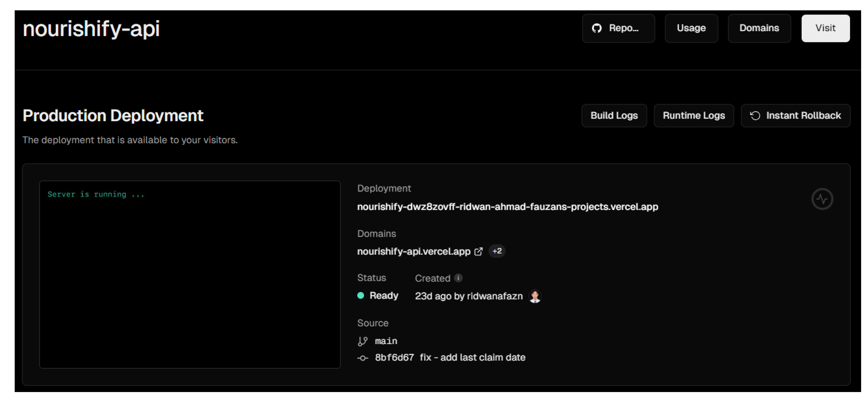
Task: Open the main branch link
Action: click(x=386, y=341)
